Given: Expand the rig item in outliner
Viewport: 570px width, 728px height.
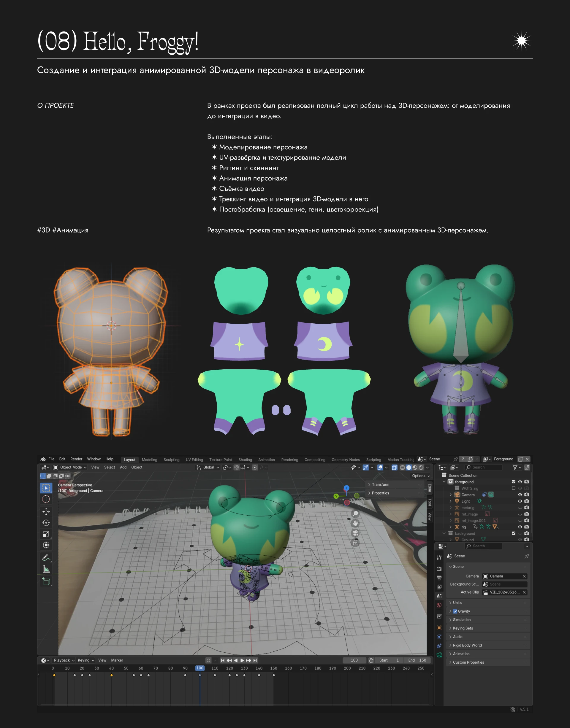Looking at the screenshot, I should (x=451, y=527).
